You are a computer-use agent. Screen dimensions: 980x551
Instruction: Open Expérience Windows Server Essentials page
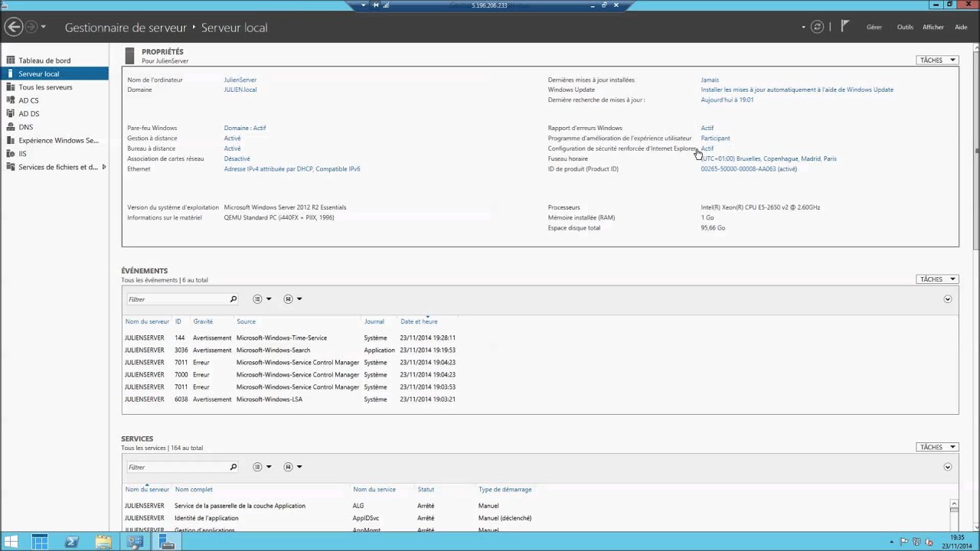click(58, 141)
